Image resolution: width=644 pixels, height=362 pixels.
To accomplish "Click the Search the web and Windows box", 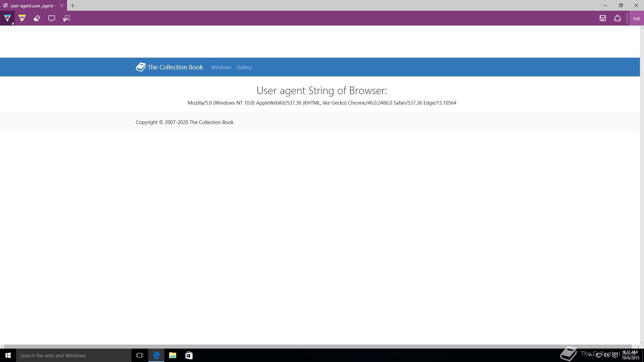I will click(x=74, y=355).
